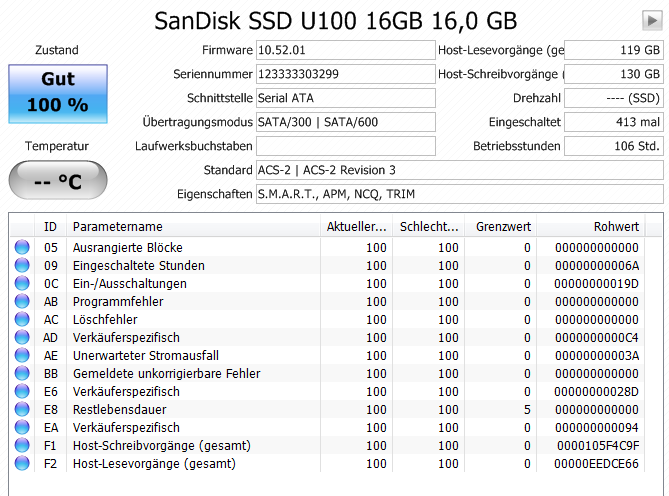Sort by the Parametername column header
The width and height of the screenshot is (669, 496).
[193, 226]
